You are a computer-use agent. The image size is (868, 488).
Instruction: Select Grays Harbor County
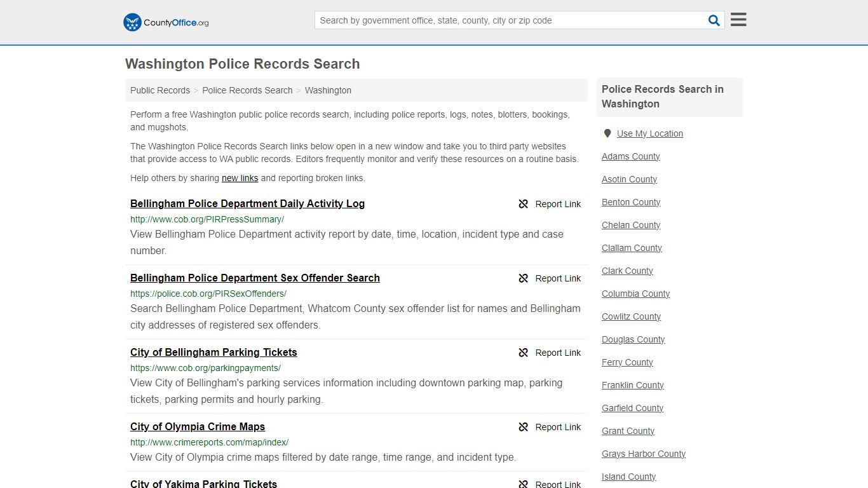click(x=644, y=454)
